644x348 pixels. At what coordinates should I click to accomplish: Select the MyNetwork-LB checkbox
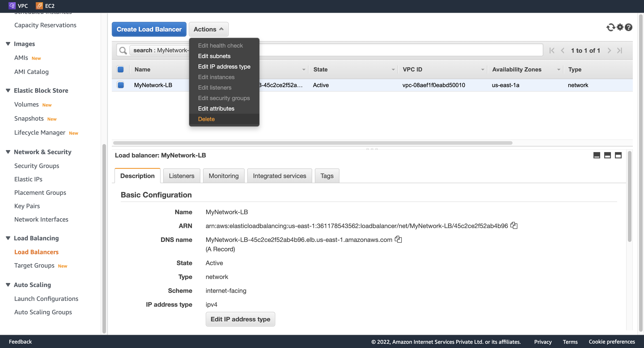point(121,85)
